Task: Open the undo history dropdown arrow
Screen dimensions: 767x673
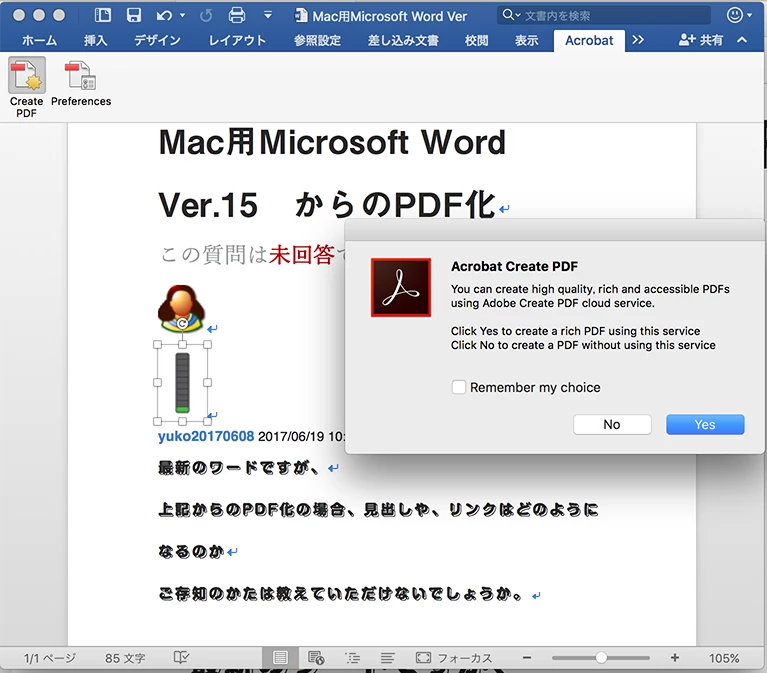Action: tap(182, 16)
